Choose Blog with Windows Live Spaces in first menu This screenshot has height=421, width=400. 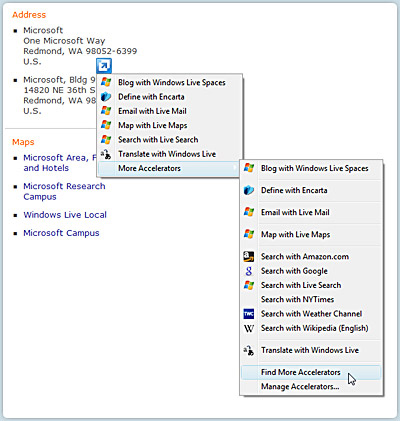(x=169, y=82)
